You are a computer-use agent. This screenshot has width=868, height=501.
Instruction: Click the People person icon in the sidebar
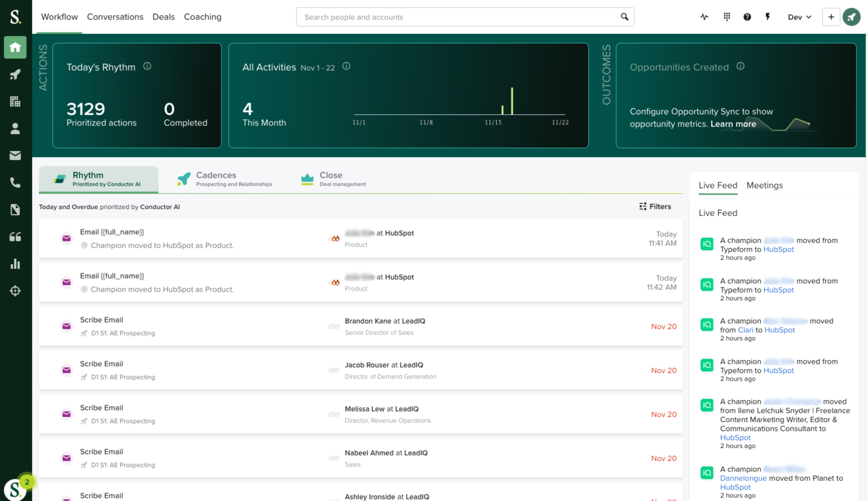pos(15,128)
